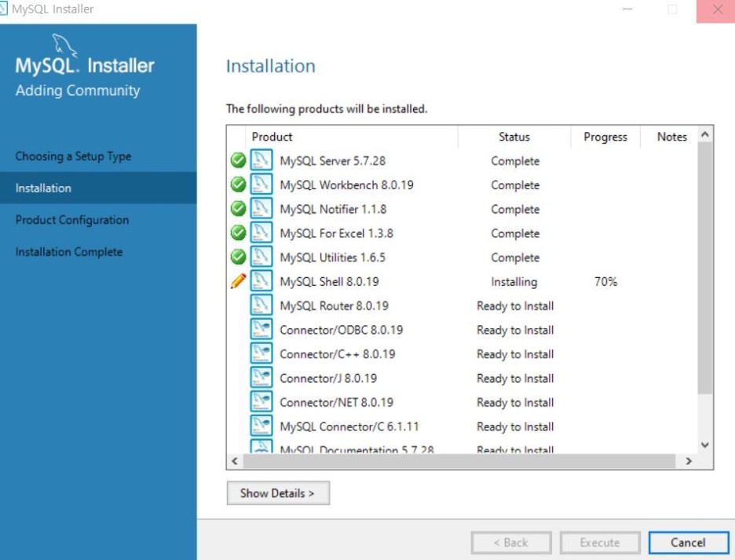Click the MySQL For Excel 1.3.8 product icon
This screenshot has height=560, width=735.
tap(261, 232)
